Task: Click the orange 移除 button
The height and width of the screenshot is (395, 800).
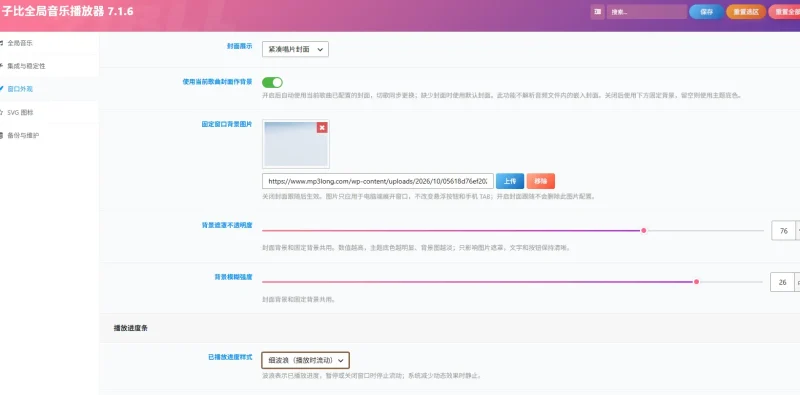Action: click(x=540, y=181)
